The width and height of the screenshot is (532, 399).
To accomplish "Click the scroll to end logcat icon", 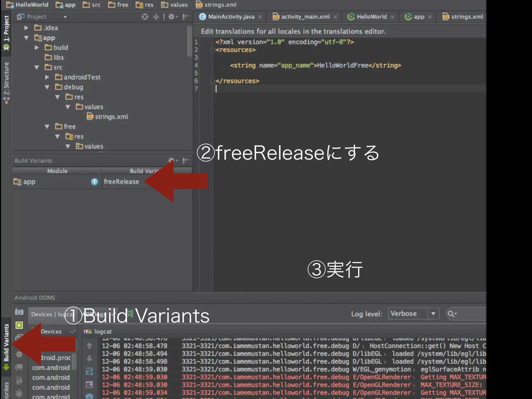I will (89, 384).
